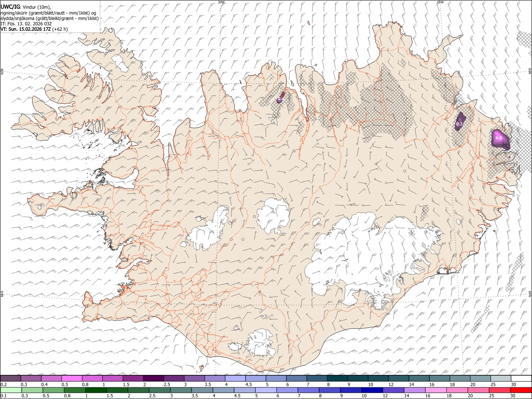Click the snow patch labeled 0.6 on east coast
Viewport: 532px width, 399px height.
tap(500, 139)
